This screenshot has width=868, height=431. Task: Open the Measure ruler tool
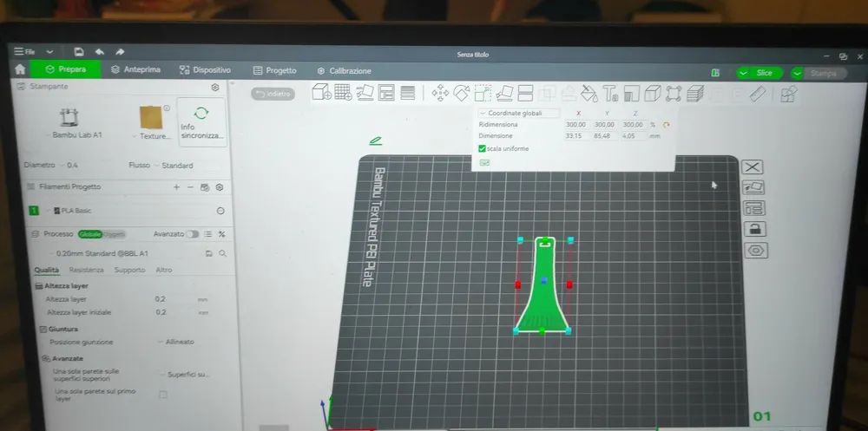pyautogui.click(x=758, y=94)
